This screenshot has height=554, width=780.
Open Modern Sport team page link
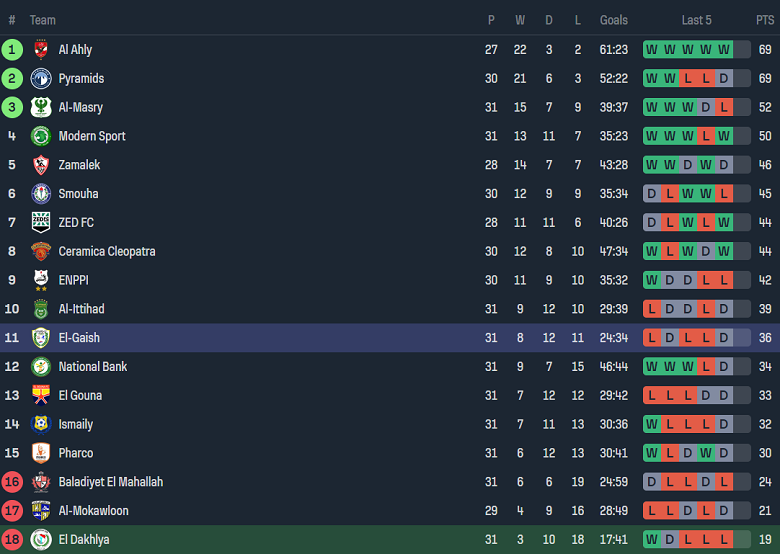click(92, 136)
